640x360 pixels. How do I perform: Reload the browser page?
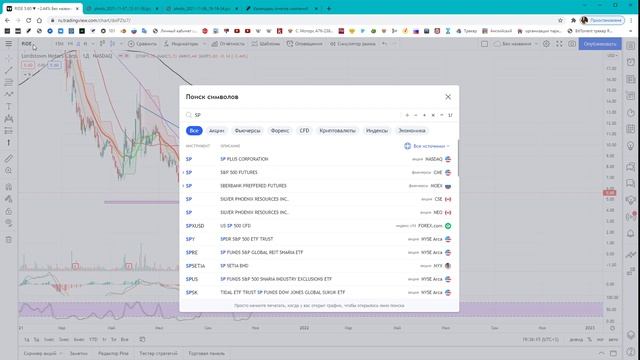click(x=28, y=20)
